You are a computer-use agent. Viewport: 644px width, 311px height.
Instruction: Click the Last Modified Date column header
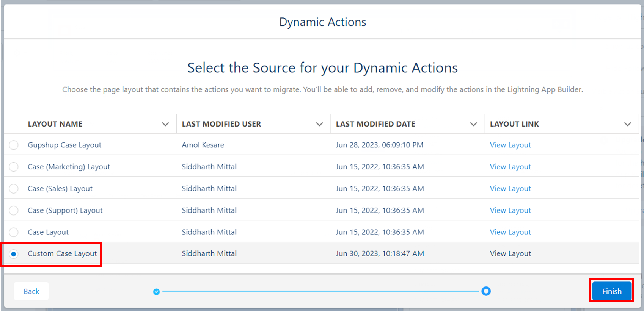click(375, 124)
